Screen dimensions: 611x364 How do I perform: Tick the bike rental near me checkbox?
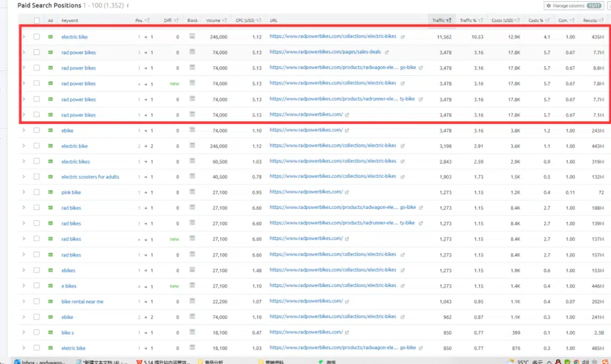coord(36,301)
